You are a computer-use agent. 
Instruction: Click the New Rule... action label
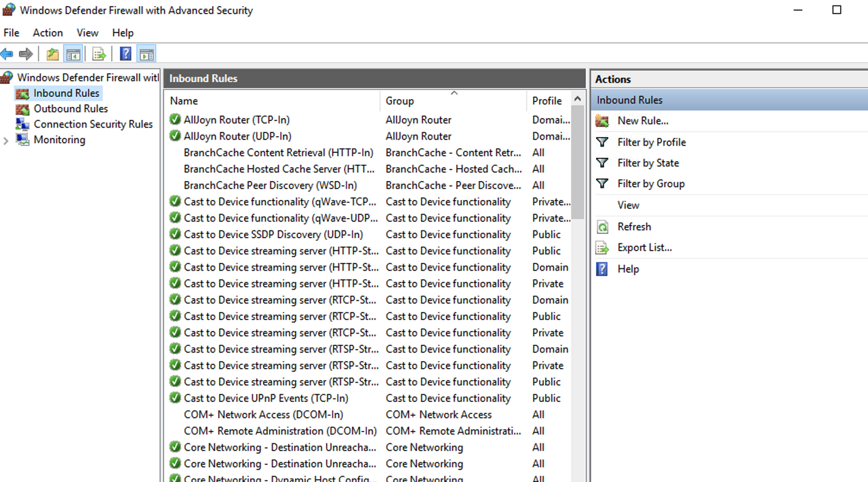click(643, 121)
